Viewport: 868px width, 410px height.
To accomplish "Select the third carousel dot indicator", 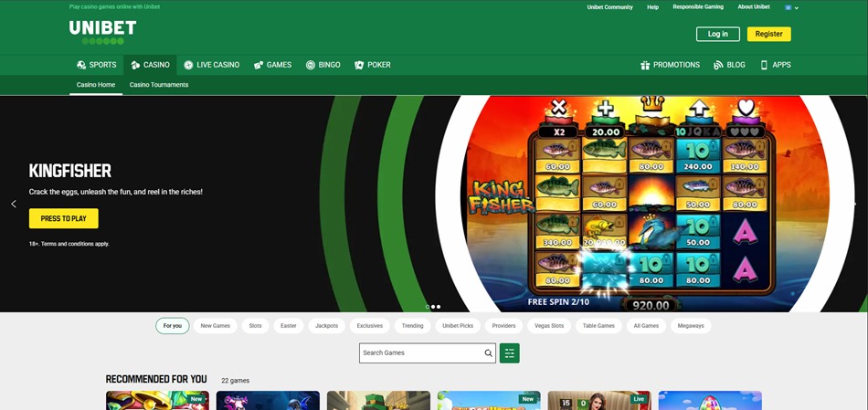I will (439, 307).
